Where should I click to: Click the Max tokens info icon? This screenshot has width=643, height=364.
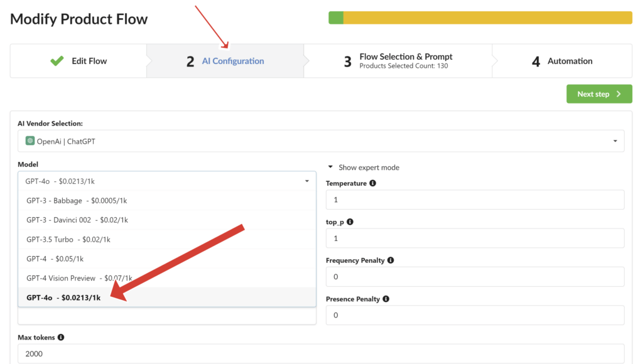[61, 337]
